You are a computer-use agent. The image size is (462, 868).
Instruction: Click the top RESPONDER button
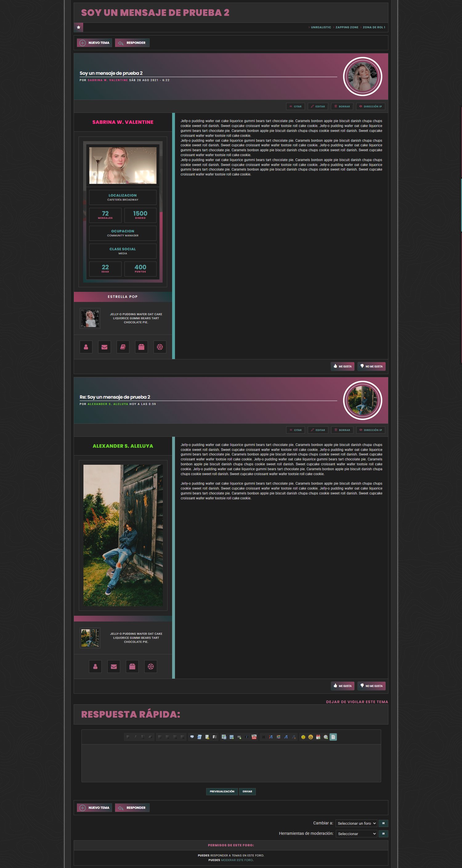coord(132,43)
